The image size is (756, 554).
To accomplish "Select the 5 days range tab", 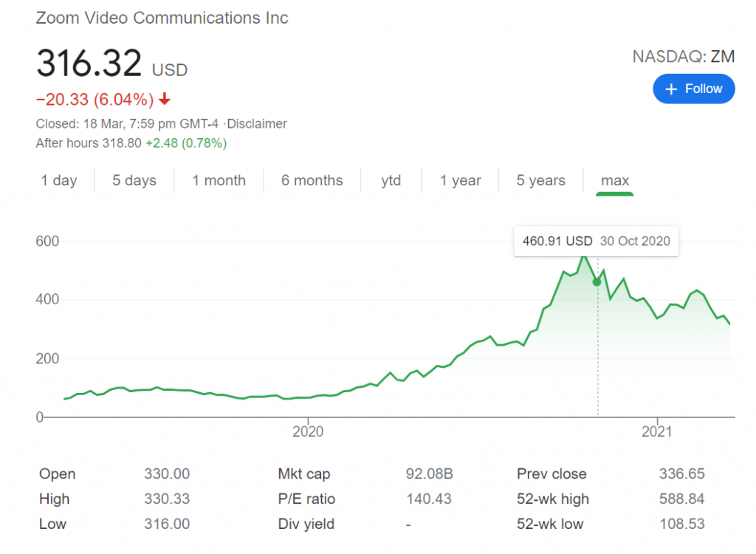I will tap(134, 180).
